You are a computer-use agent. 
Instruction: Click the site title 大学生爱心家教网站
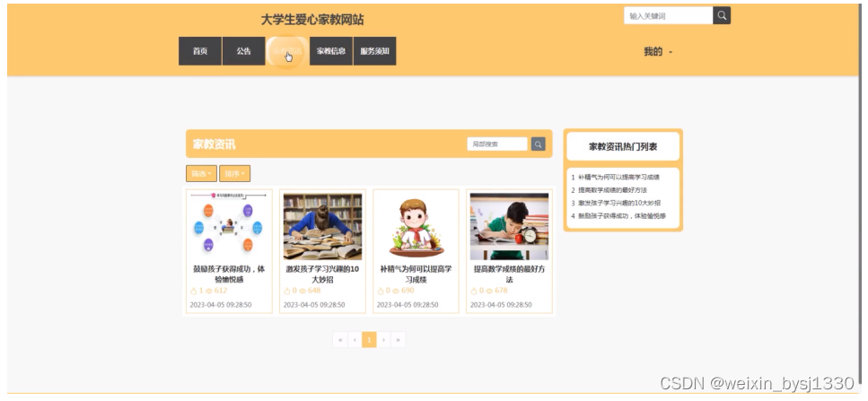click(312, 20)
